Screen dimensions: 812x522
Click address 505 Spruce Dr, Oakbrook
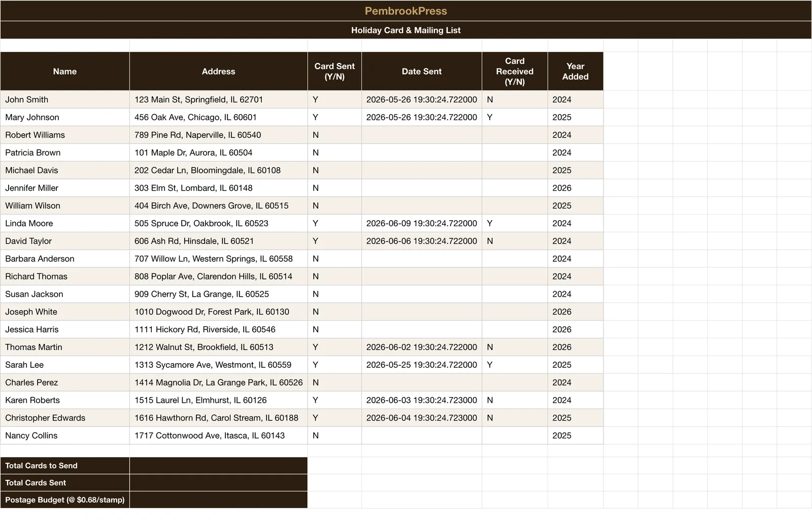click(219, 223)
